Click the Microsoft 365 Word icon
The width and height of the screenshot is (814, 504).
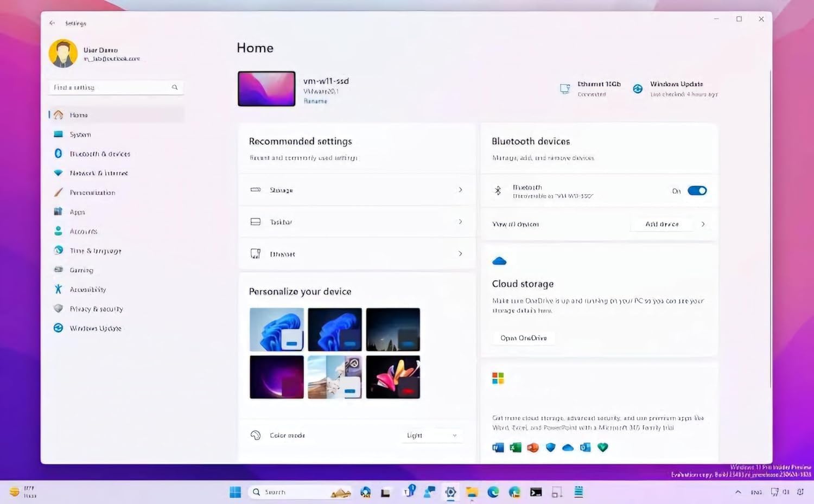(498, 448)
